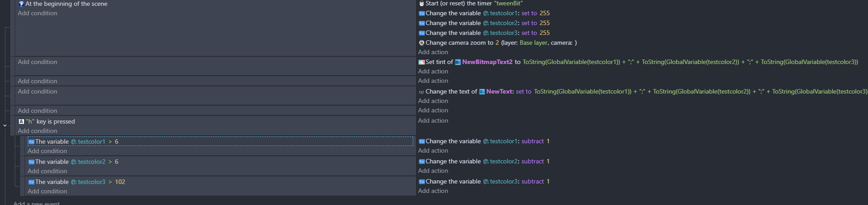Click the 'subtract' operator for testcolor3
The width and height of the screenshot is (868, 205).
pos(533,182)
